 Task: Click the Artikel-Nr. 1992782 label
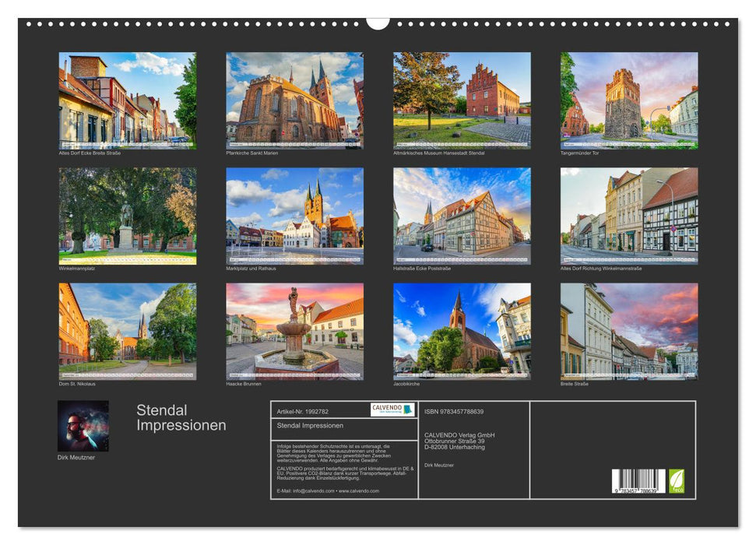pyautogui.click(x=304, y=410)
